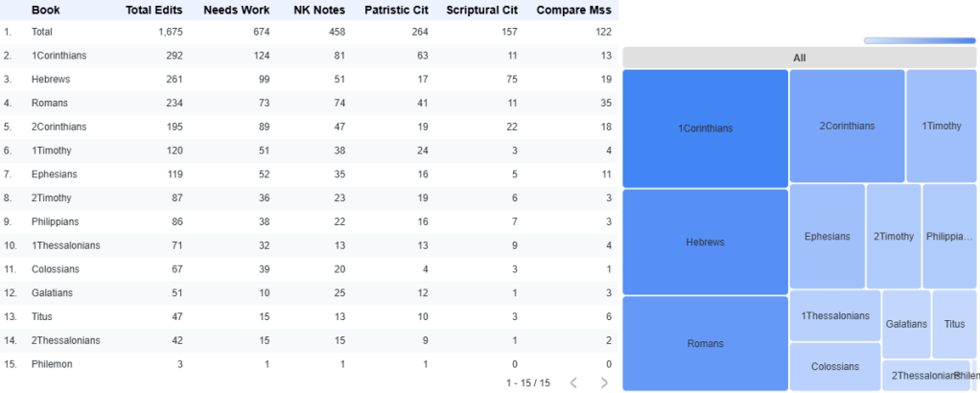Screen dimensions: 980x393
Task: Click the Colossians treemap tile
Action: 834,367
